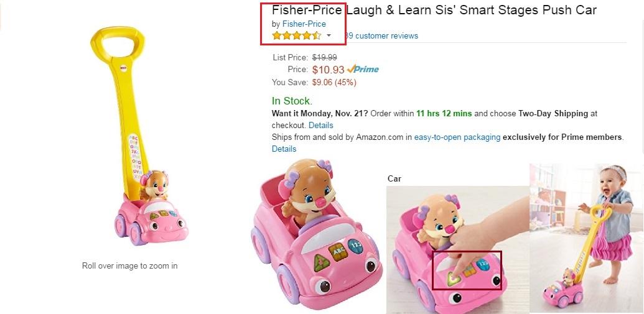Click the "Roll over image to zoom in" text
This screenshot has height=314, width=644.
tap(129, 266)
